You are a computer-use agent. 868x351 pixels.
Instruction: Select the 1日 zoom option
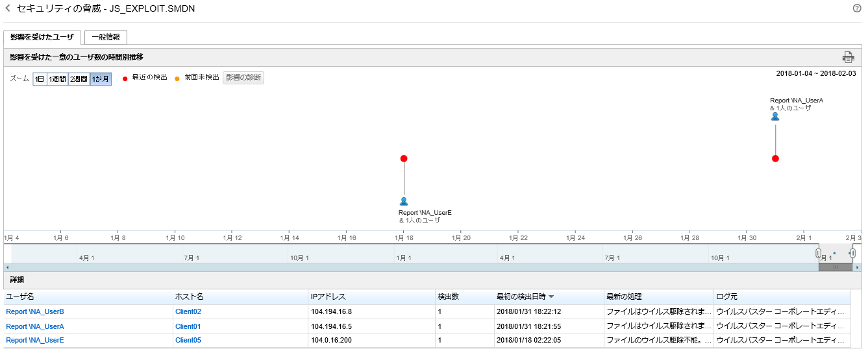point(40,79)
